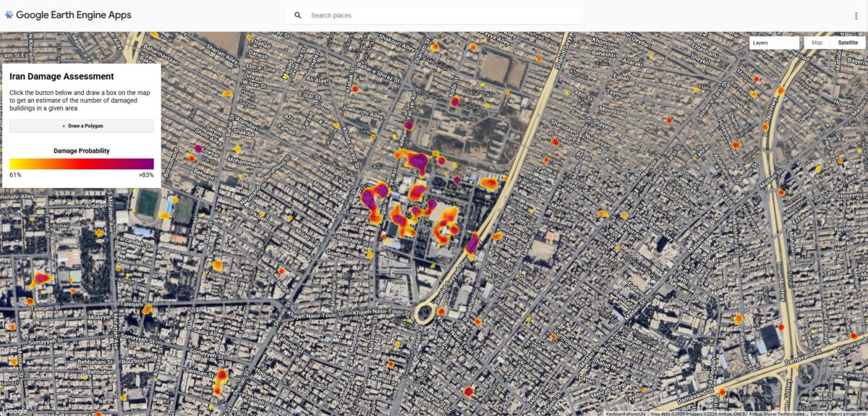Viewport: 868px width, 416px height.
Task: Click the Draw a Polygon button
Action: pos(82,126)
